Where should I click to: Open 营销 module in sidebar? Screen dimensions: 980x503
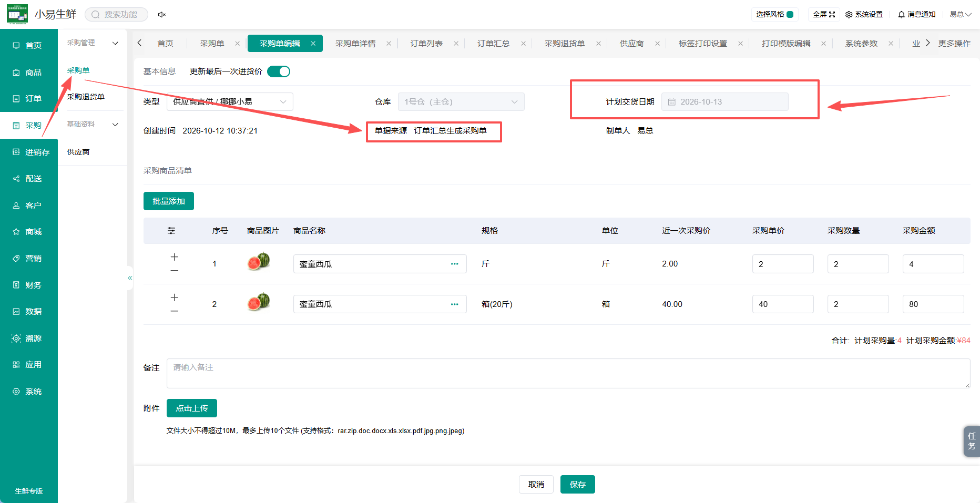coord(29,259)
